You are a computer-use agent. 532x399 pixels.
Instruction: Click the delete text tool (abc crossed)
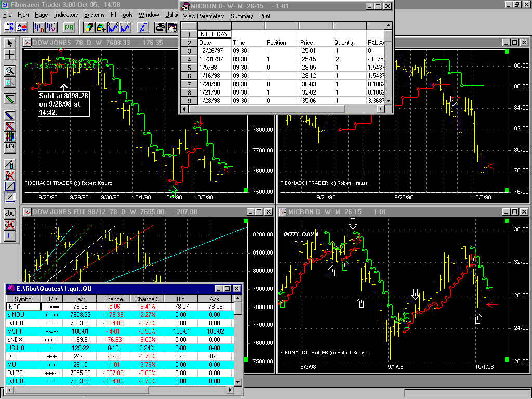(9, 224)
